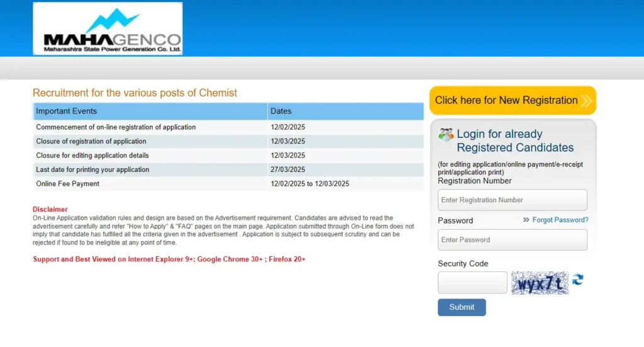Click the MAHAGENCO logo

108,28
